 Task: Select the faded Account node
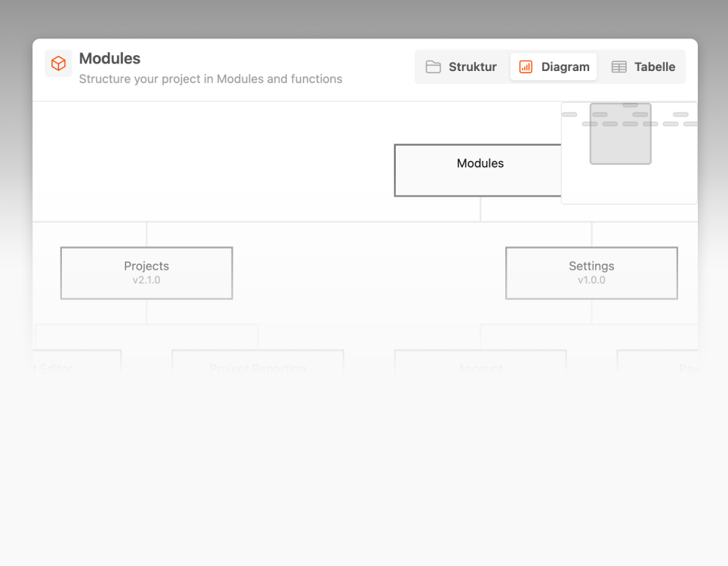(x=480, y=365)
